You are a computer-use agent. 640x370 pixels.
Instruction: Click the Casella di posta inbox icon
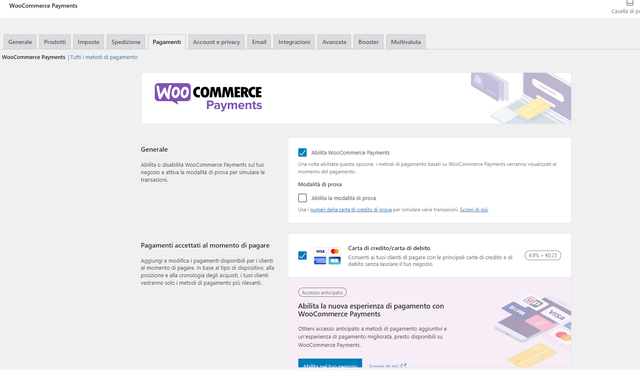pyautogui.click(x=629, y=3)
